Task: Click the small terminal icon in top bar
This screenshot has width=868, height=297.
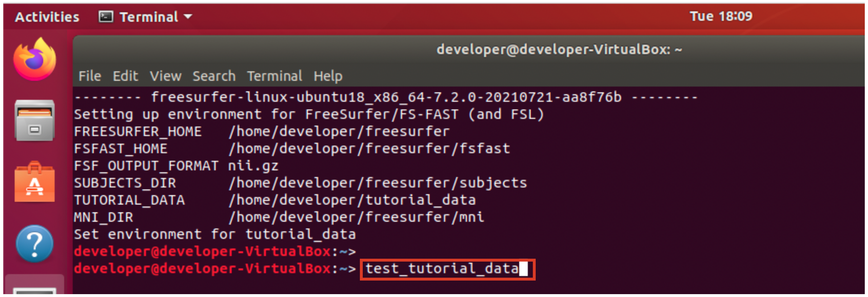Action: [106, 17]
